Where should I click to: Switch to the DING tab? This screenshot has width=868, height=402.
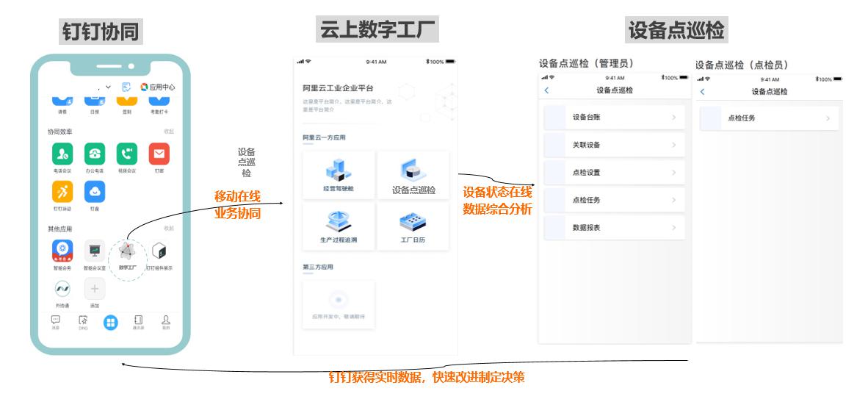click(83, 323)
